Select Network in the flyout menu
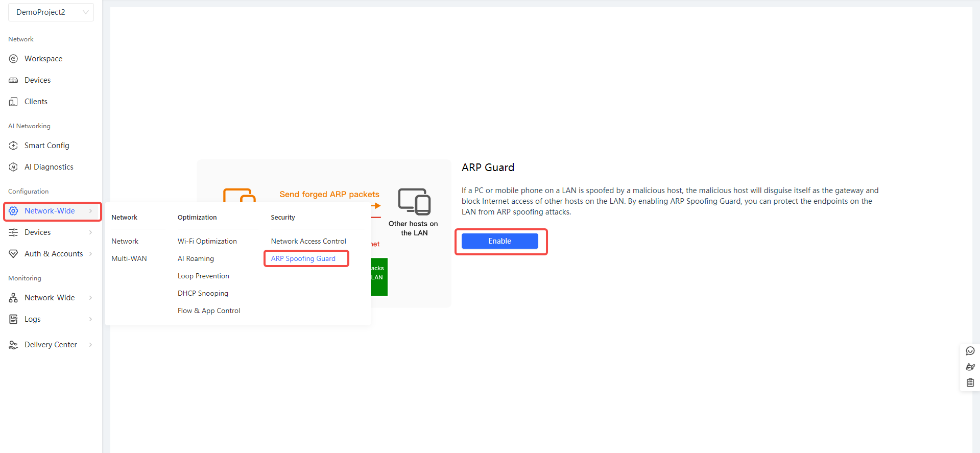 [125, 241]
